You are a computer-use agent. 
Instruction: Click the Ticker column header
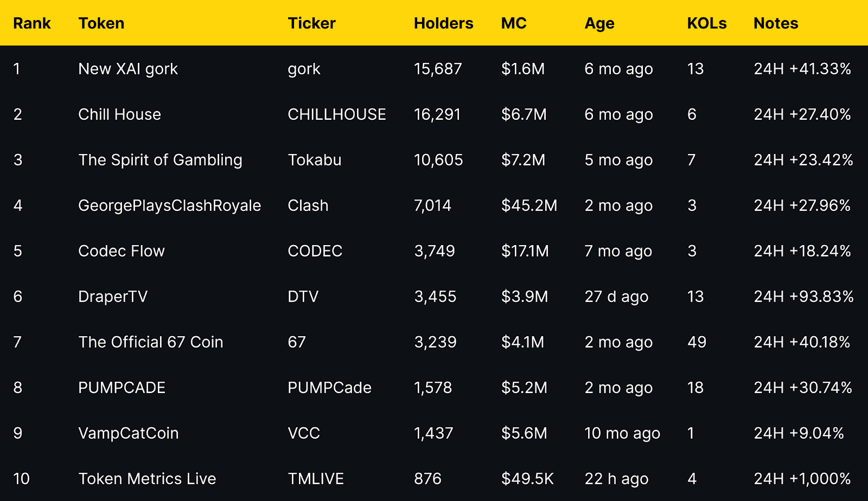[311, 23]
